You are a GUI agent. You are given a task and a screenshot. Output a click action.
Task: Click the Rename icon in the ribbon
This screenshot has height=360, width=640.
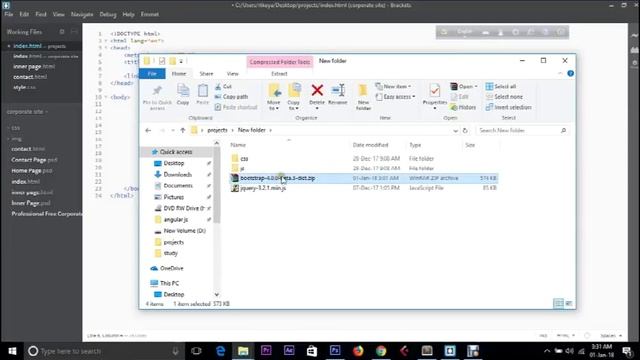click(x=338, y=90)
